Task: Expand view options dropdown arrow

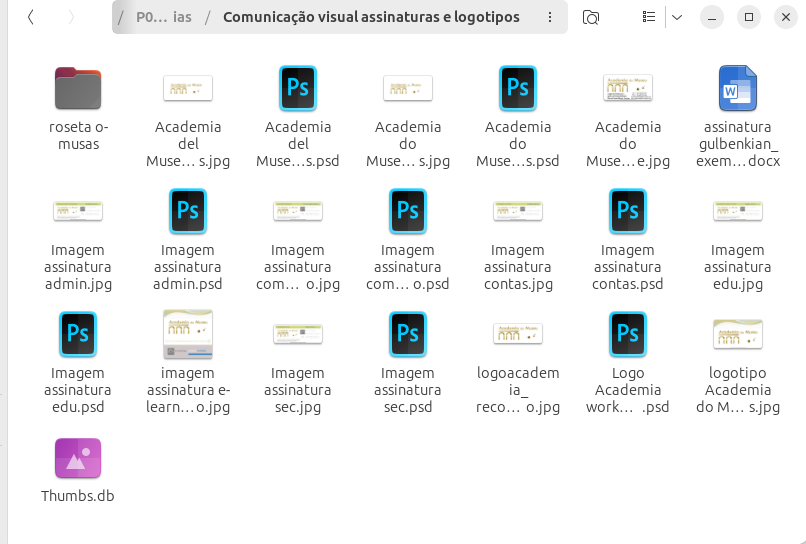Action: [x=677, y=17]
